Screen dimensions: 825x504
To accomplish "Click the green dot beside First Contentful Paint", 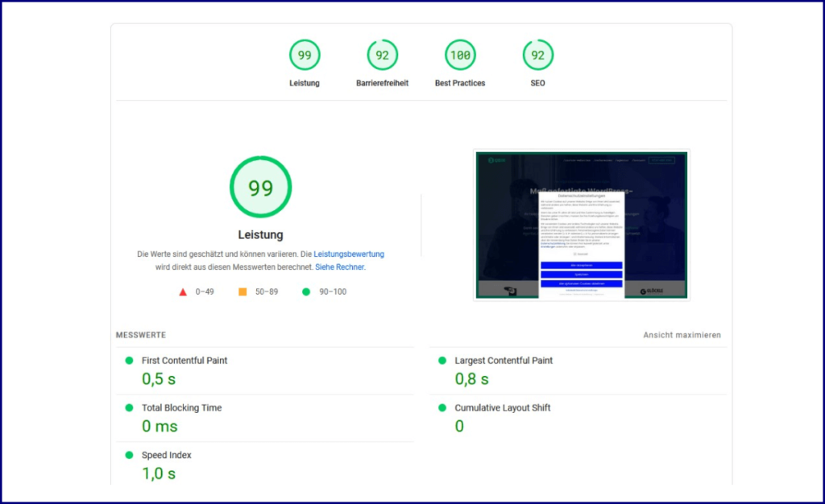I will [129, 361].
